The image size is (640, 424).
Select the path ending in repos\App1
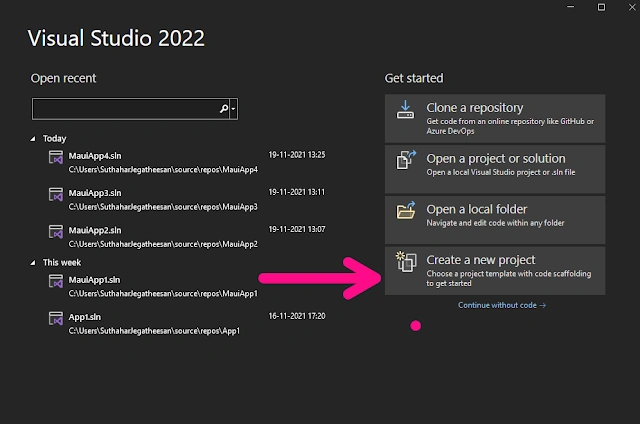(154, 331)
